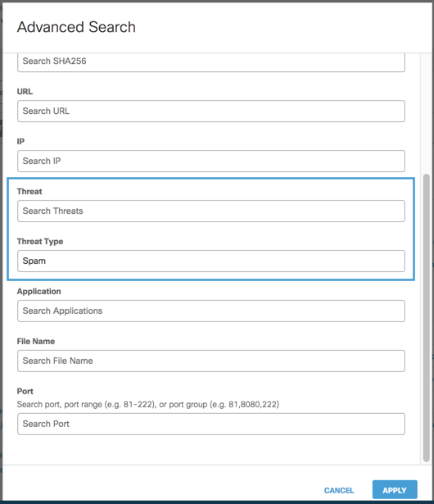Select the Search Threats input box
The height and width of the screenshot is (504, 434).
pos(211,211)
